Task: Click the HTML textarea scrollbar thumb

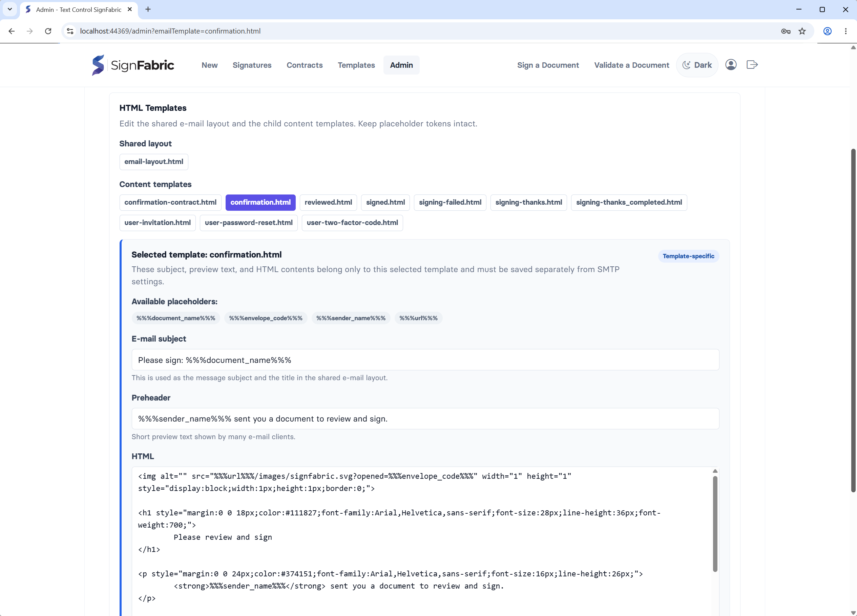Action: [715, 524]
